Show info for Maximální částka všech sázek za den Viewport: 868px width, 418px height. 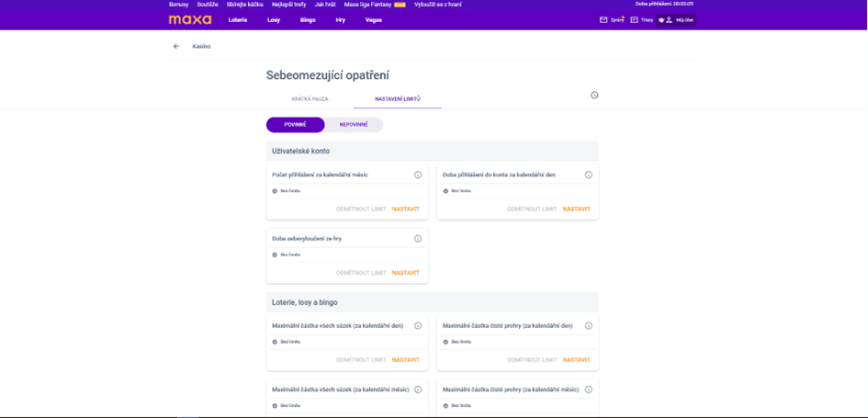pos(418,326)
